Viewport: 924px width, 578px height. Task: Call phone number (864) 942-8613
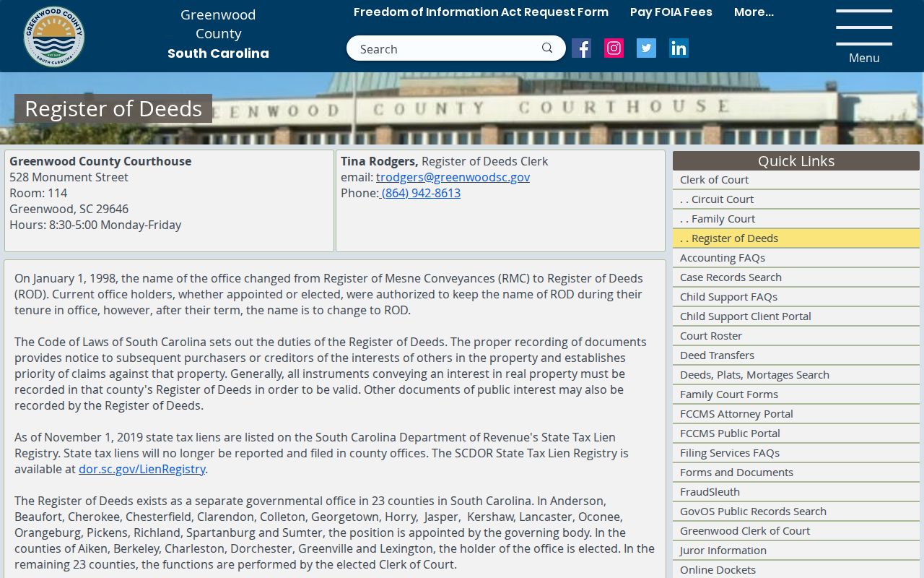click(419, 193)
